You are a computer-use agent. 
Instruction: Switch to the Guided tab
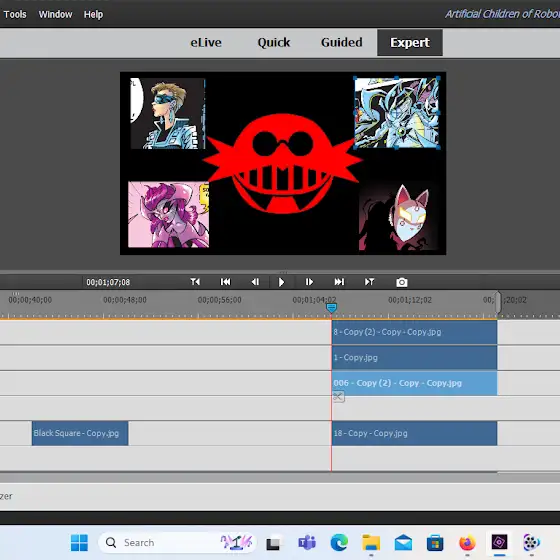tap(341, 42)
